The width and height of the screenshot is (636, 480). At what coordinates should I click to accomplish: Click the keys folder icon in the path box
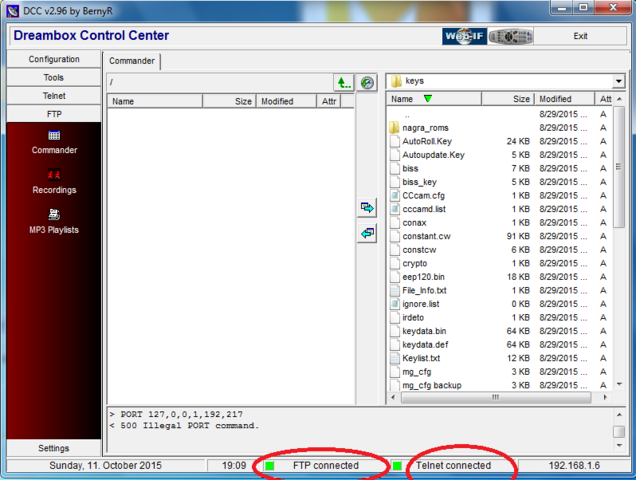point(396,81)
